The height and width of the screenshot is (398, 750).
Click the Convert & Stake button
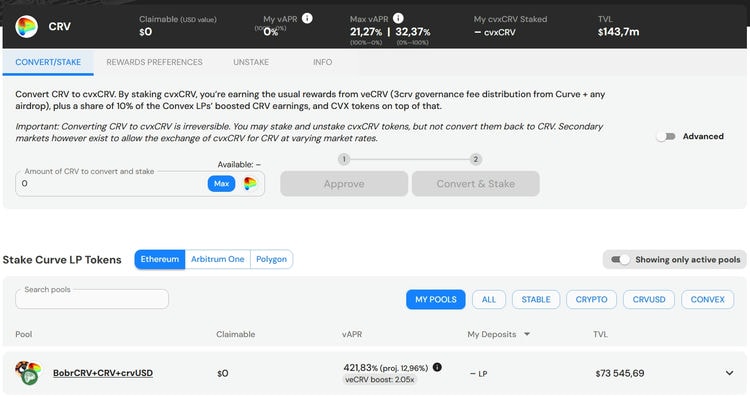pyautogui.click(x=476, y=184)
